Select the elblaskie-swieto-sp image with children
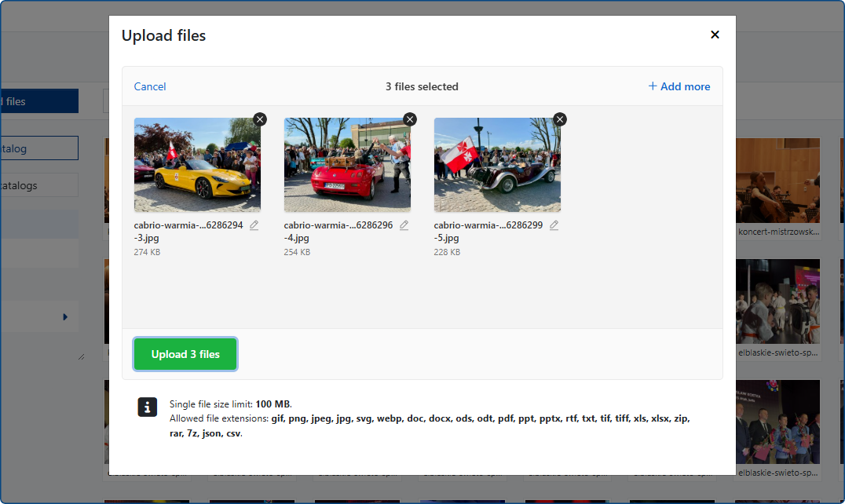Image resolution: width=845 pixels, height=504 pixels. coord(778,302)
